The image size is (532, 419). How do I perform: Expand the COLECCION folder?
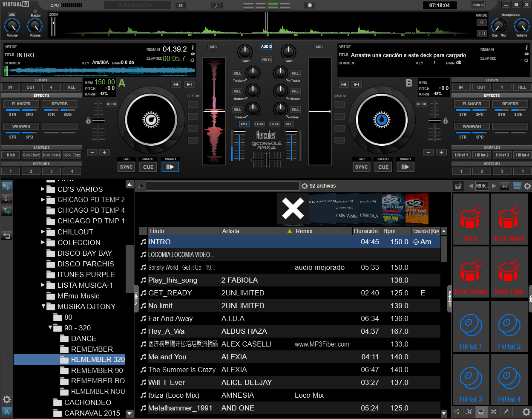43,242
